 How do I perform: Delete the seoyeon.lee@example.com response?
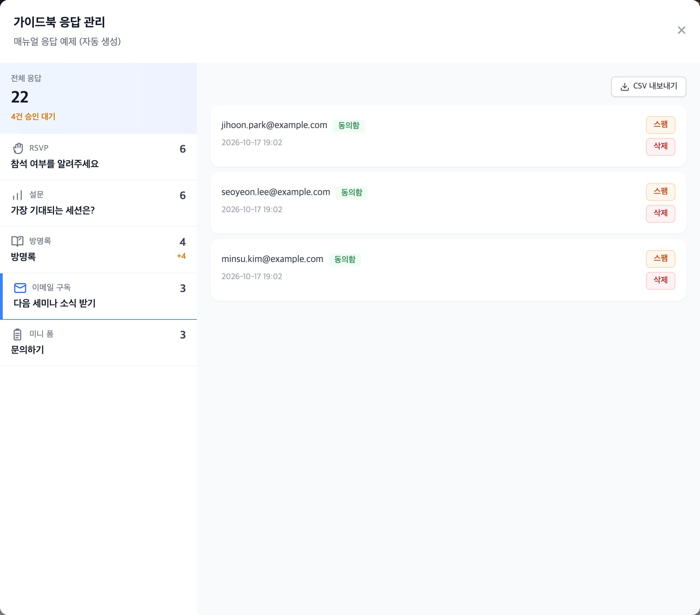pos(660,213)
